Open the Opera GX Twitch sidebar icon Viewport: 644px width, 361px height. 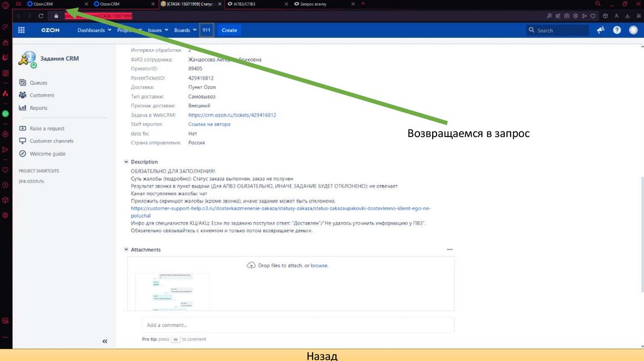(5, 58)
